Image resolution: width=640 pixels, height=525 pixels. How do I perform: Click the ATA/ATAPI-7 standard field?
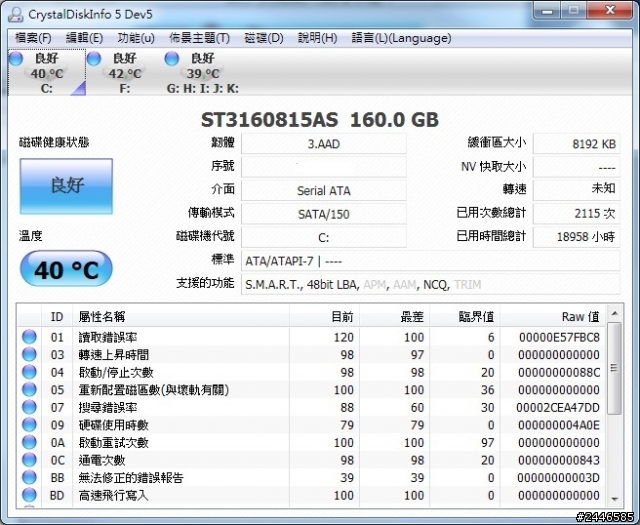(431, 260)
